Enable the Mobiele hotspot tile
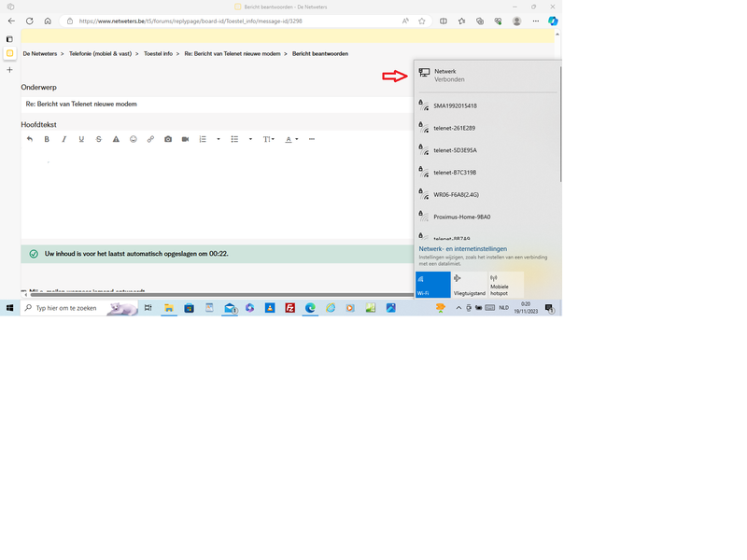The image size is (747, 560). coord(505,285)
